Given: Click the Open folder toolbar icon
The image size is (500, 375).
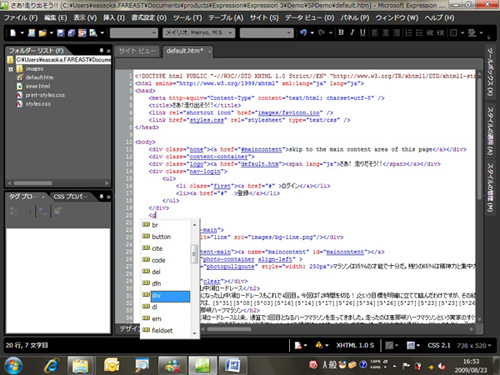Looking at the screenshot, I should (42, 33).
